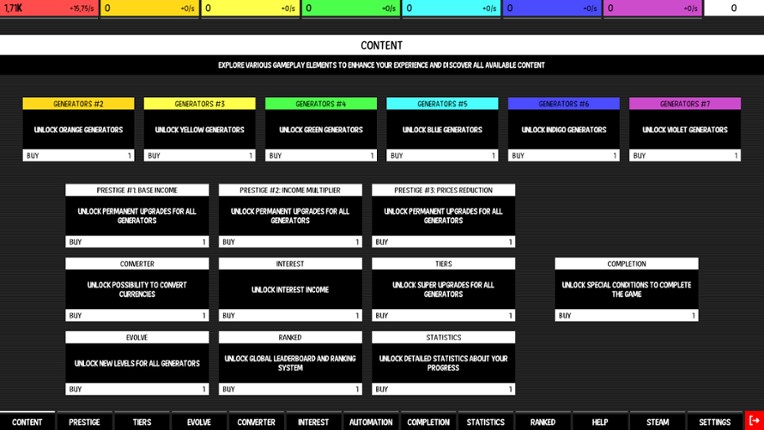Click the red exit icon
Screen dimensions: 764x430
[754, 421]
